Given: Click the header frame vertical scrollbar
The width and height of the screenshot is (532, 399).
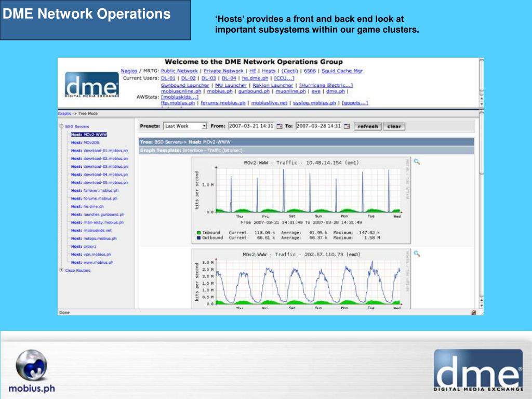Looking at the screenshot, I should [481, 83].
